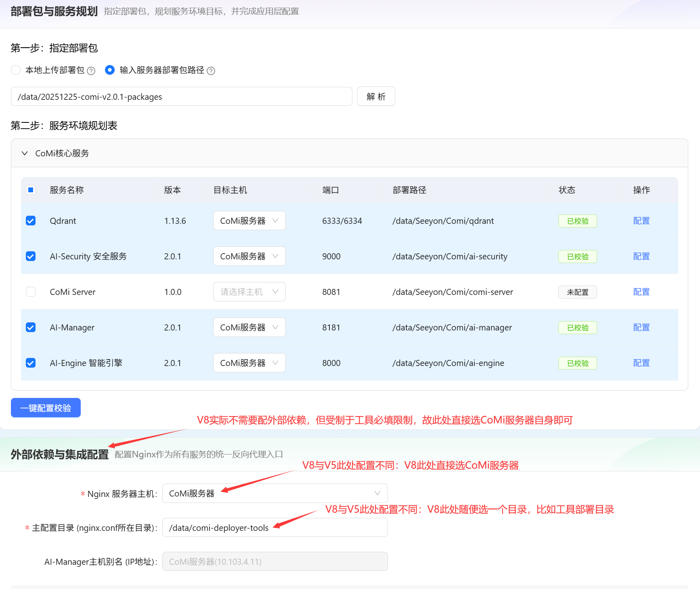Collapse the CoMi核心服务 section chevron

click(25, 154)
